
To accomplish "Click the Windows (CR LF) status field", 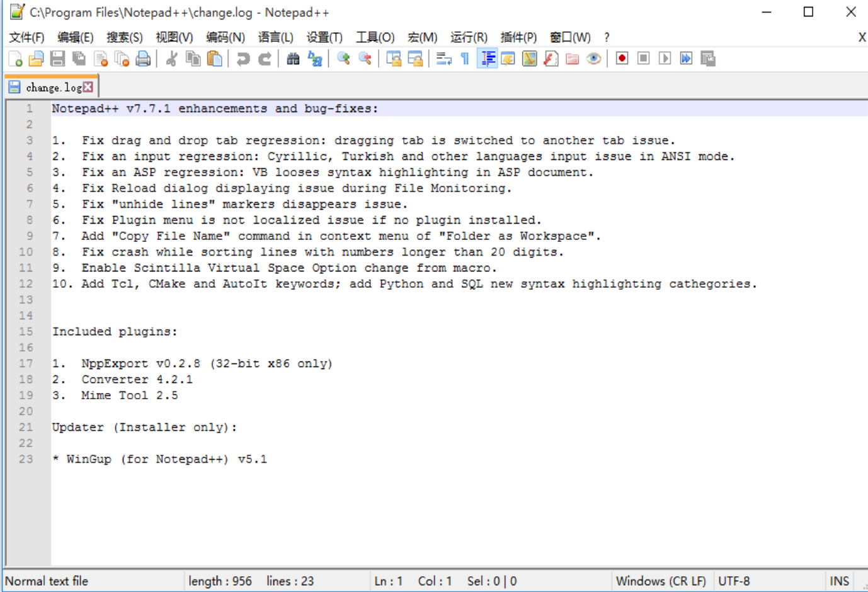I will [x=661, y=581].
